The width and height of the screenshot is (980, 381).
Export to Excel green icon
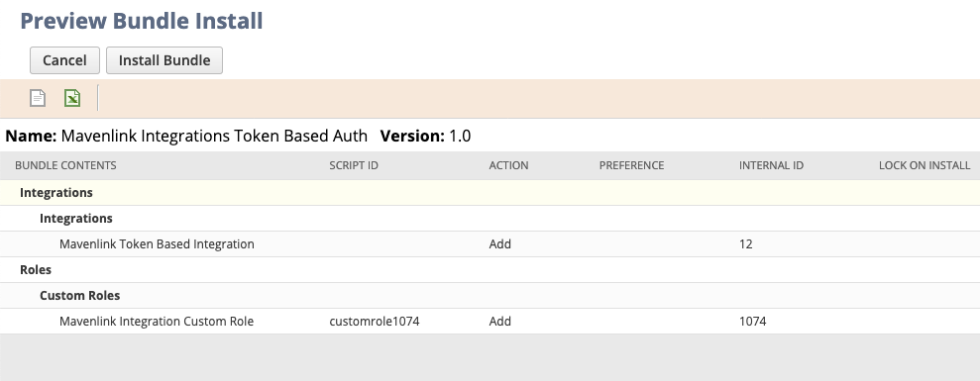pyautogui.click(x=72, y=98)
